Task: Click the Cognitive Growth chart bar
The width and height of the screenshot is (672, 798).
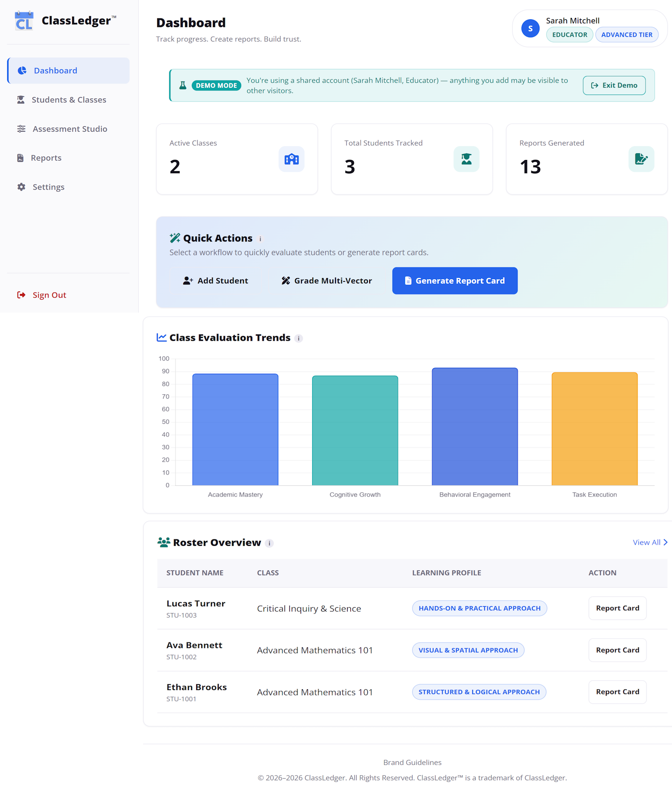Action: [x=355, y=430]
